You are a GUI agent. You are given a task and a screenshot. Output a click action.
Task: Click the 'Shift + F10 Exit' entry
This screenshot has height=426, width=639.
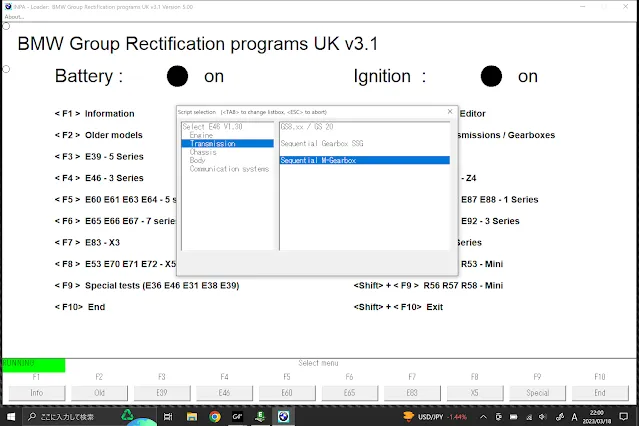398,307
